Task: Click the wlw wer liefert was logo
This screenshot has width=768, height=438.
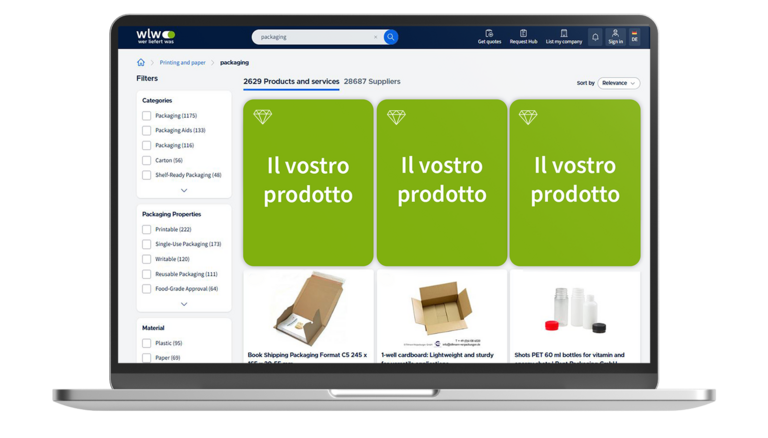Action: (x=155, y=36)
